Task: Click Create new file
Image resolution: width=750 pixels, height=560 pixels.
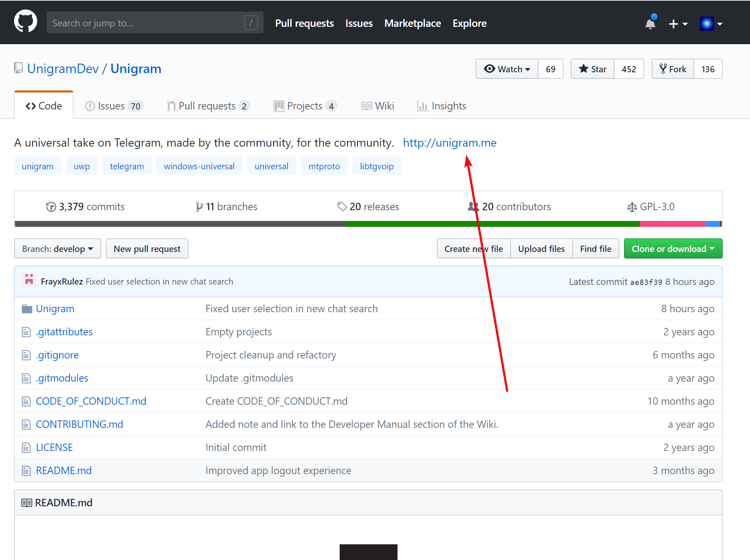Action: click(474, 249)
